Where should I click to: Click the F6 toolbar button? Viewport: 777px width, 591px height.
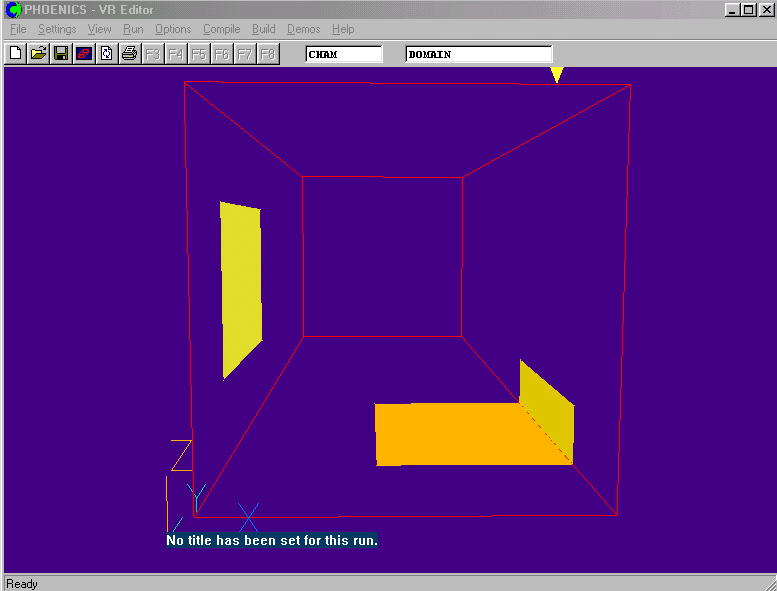(222, 54)
